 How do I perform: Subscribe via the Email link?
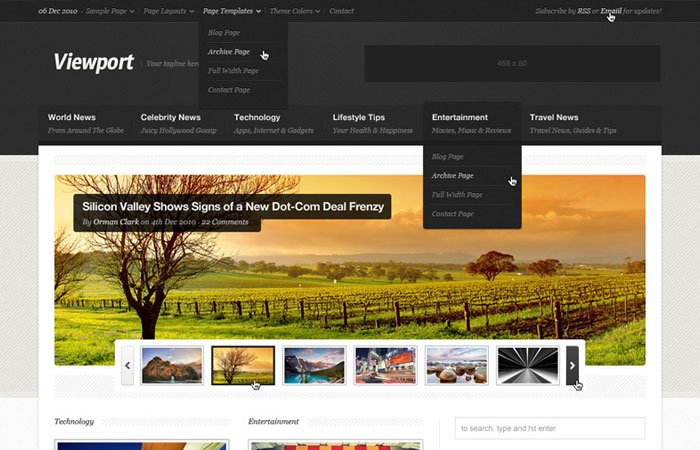coord(611,11)
